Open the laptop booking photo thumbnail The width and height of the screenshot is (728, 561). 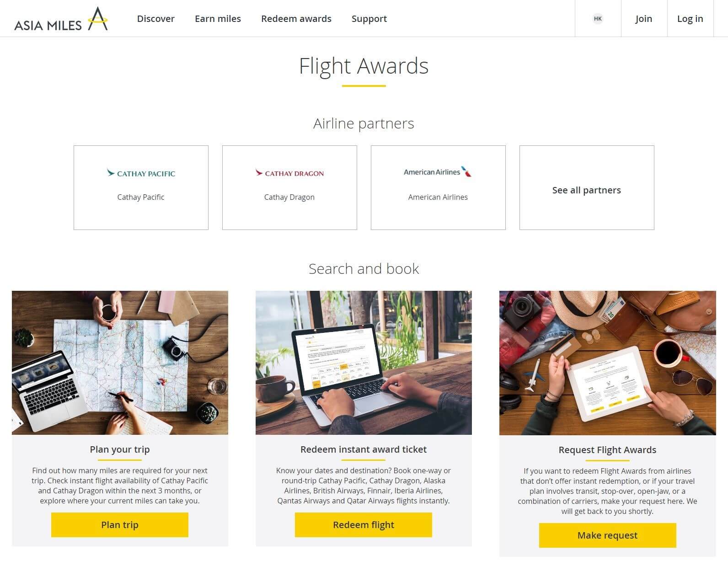(364, 363)
